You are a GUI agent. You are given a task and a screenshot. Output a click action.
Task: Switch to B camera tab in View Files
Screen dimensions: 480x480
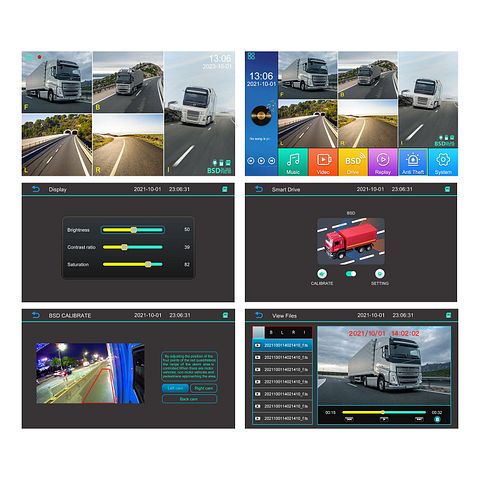click(271, 332)
